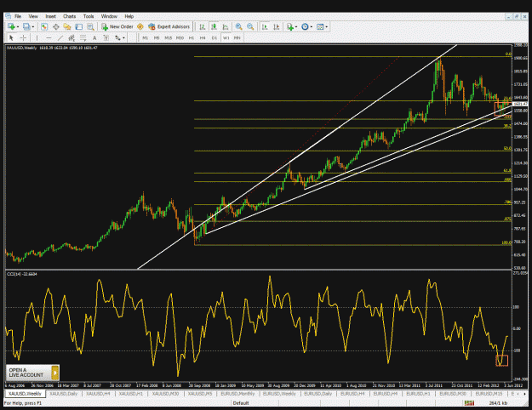Open the Strategy Tester magnifier icon
Screen dimensions: 532x410
click(90, 26)
